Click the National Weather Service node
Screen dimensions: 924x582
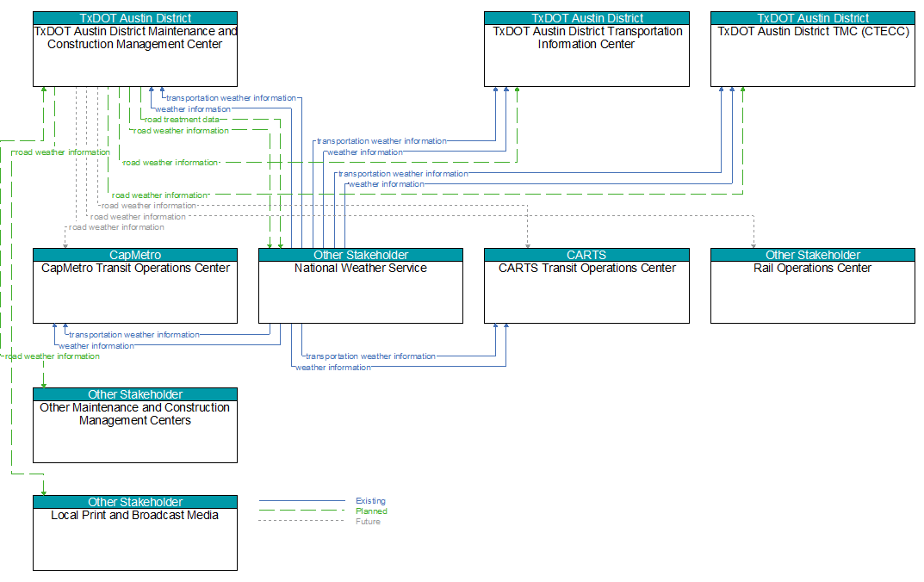361,286
